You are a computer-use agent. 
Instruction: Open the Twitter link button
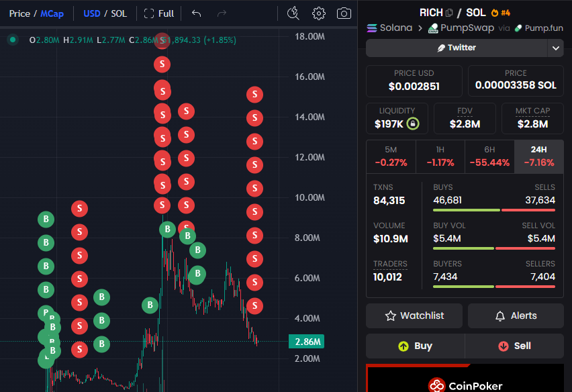click(x=457, y=48)
